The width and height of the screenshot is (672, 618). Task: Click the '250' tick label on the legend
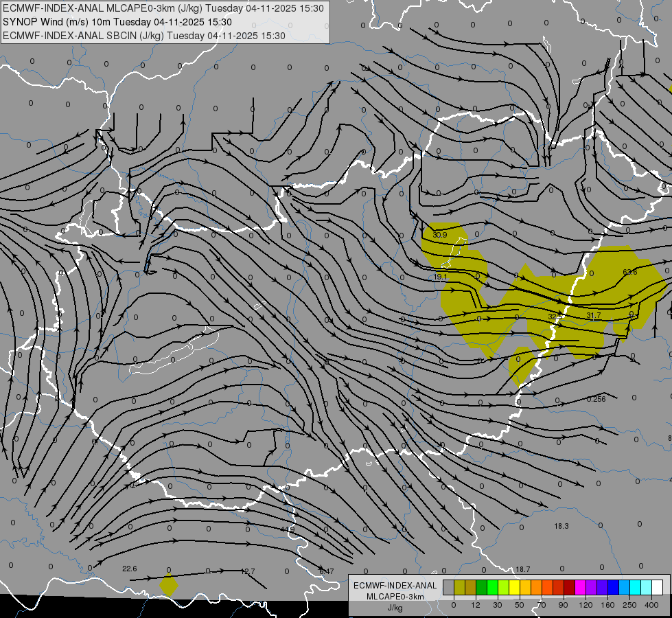pyautogui.click(x=629, y=605)
